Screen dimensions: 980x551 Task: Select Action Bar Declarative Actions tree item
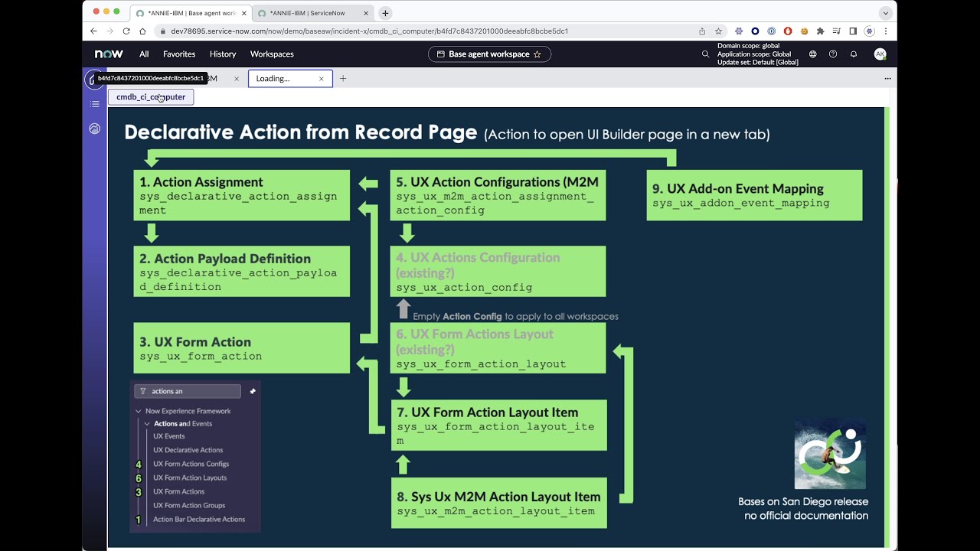[199, 519]
